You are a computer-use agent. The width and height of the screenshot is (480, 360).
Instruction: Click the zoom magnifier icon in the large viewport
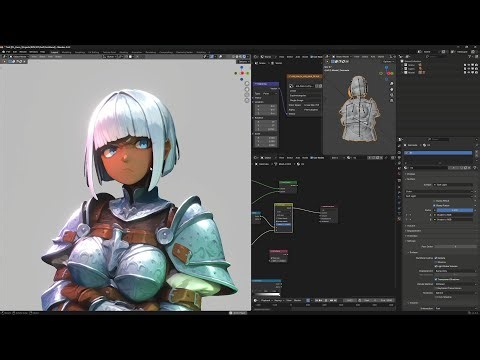click(x=247, y=84)
